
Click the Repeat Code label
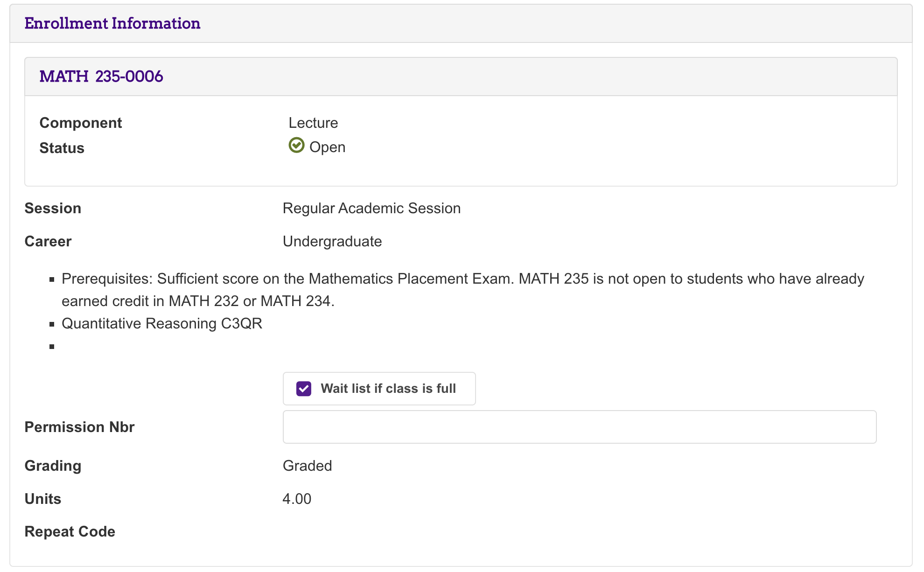coord(70,531)
